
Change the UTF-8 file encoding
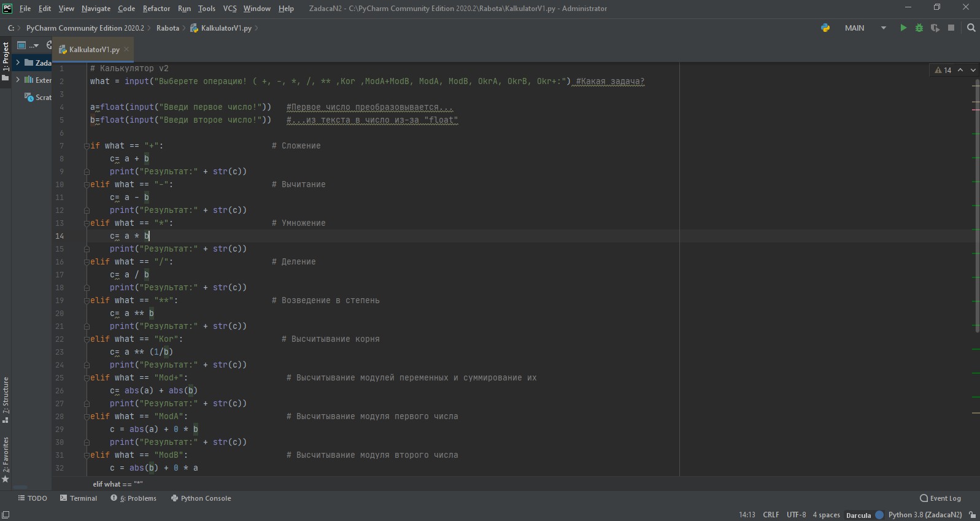[x=797, y=515]
